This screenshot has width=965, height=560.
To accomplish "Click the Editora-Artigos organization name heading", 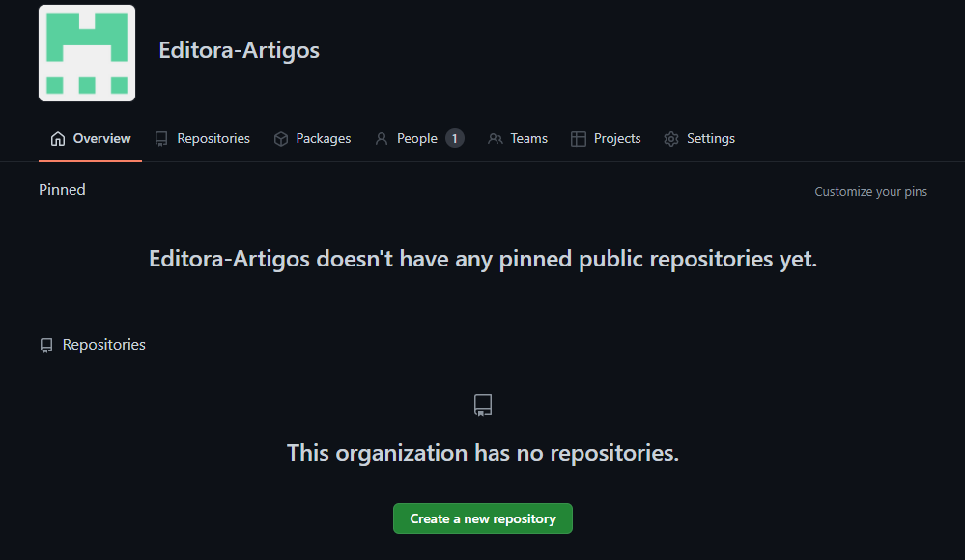I will [x=239, y=50].
